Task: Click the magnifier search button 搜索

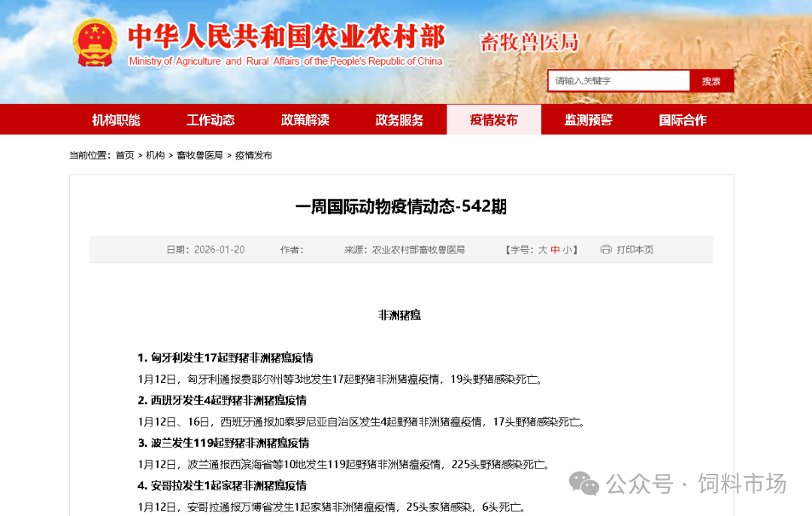Action: [x=711, y=80]
